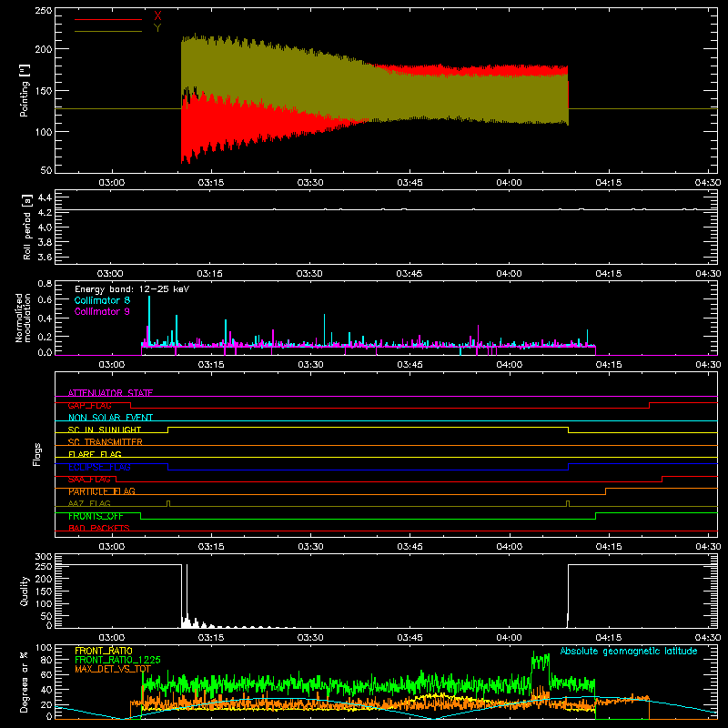Screen dimensions: 728x728
Task: Select the 'Roll period [s]' axis title
Action: 27,227
